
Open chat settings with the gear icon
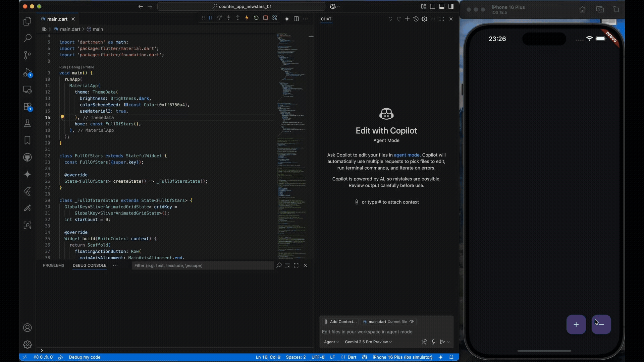pos(424,19)
